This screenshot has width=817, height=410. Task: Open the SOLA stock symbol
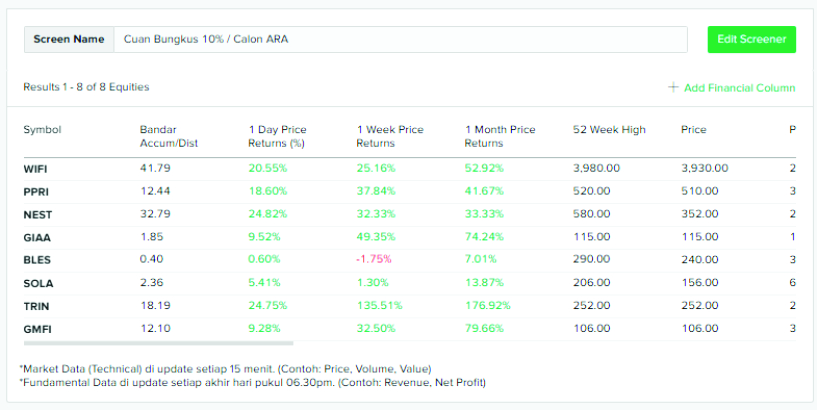coord(36,283)
